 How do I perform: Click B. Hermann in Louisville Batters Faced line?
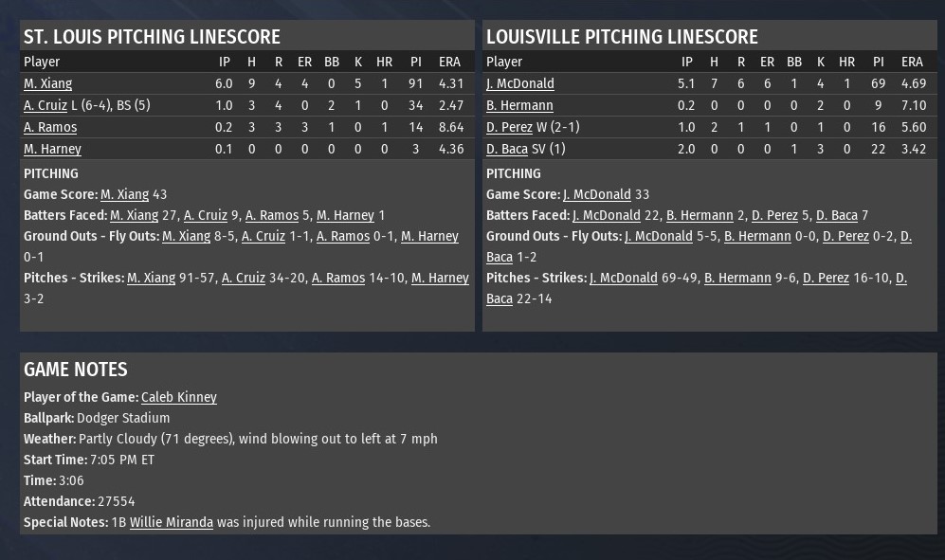pos(699,215)
